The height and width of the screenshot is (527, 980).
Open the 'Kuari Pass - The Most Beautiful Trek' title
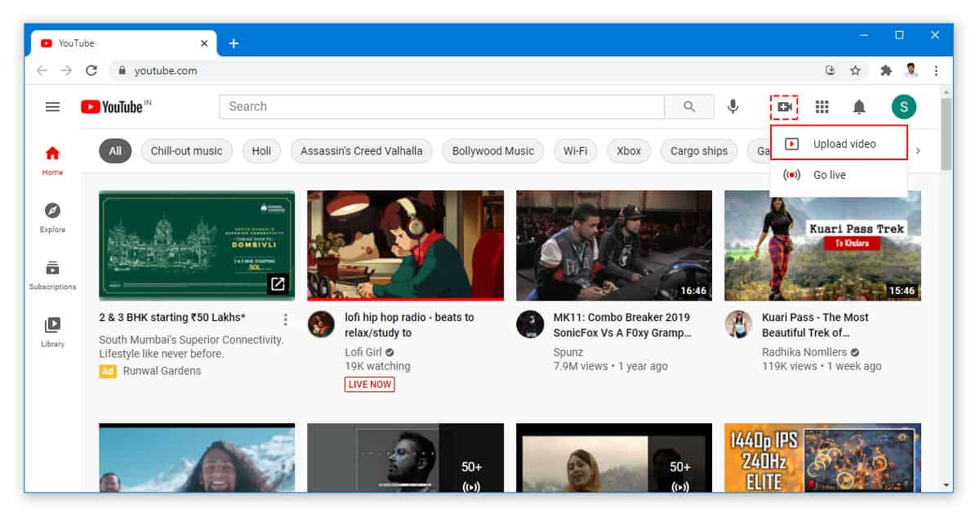(815, 325)
